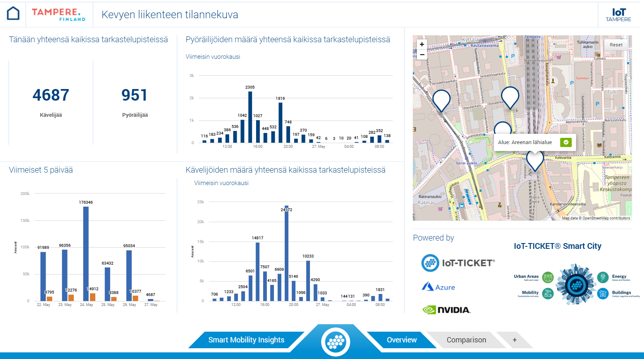Go to the home page icon

(13, 14)
